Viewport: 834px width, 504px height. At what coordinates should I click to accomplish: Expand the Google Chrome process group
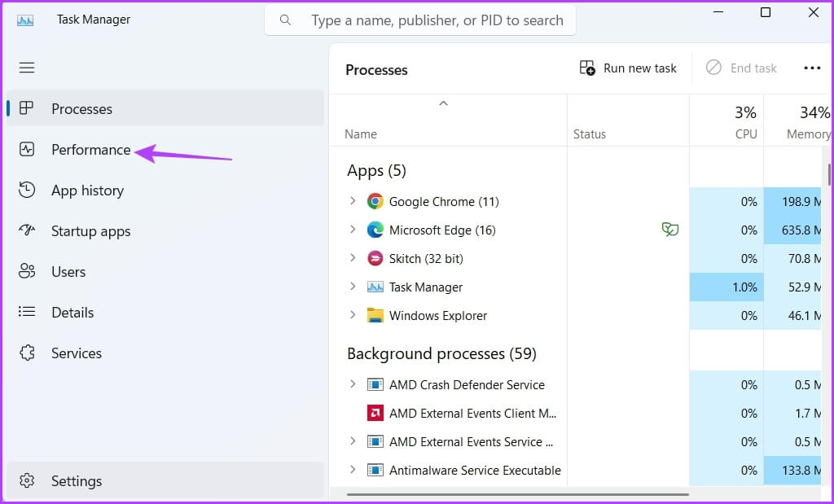coord(352,201)
